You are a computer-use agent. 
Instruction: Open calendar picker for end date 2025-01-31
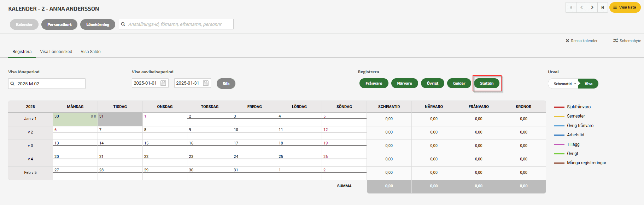[206, 83]
